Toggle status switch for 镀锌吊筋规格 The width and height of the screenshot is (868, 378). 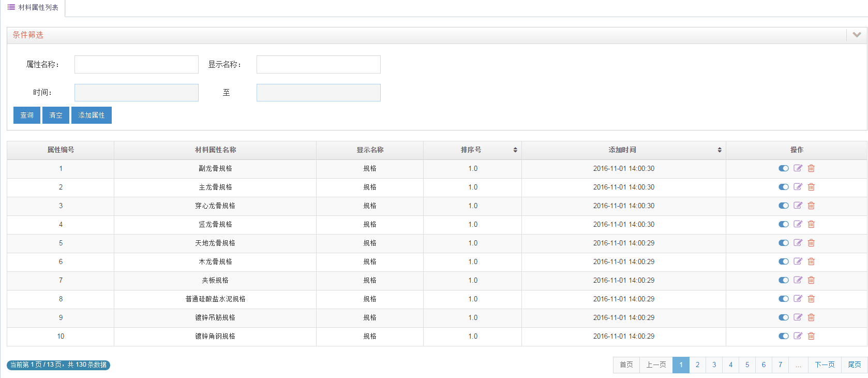[x=784, y=317]
